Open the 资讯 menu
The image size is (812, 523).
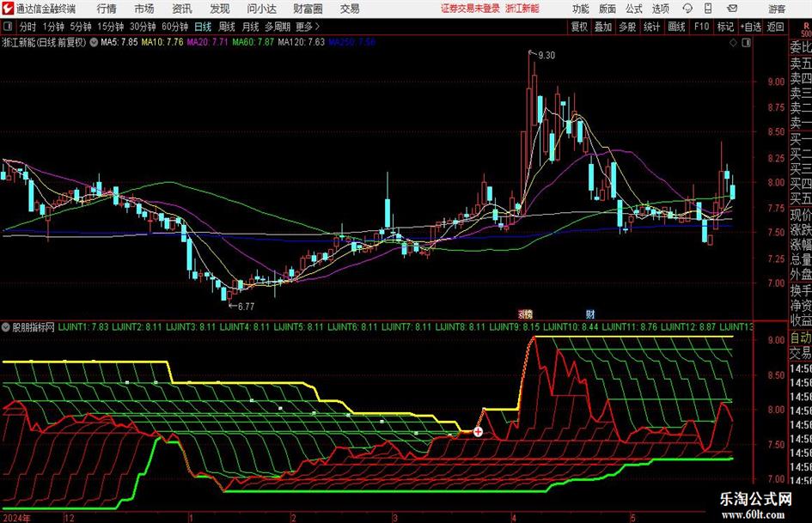click(x=182, y=9)
